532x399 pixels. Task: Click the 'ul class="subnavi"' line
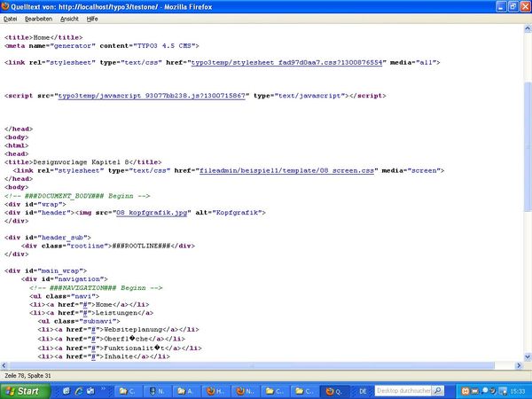point(79,321)
